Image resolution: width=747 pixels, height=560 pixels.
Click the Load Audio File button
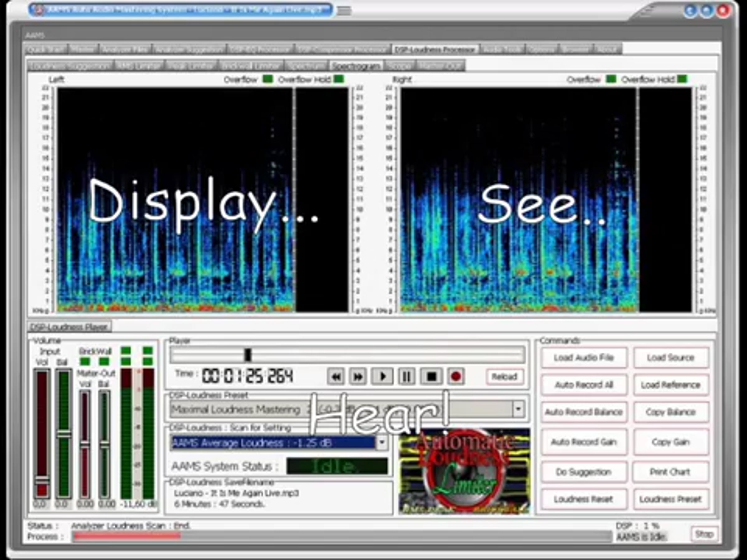coord(584,357)
